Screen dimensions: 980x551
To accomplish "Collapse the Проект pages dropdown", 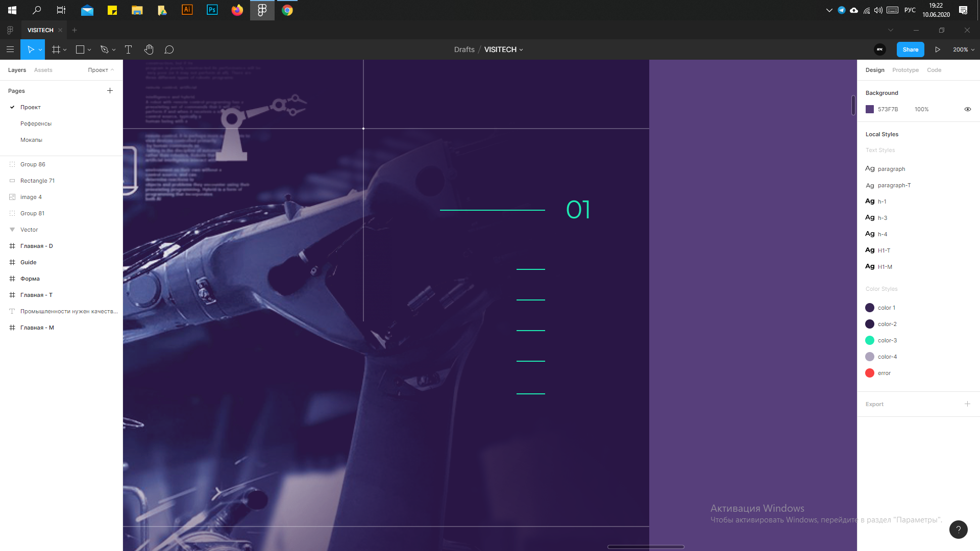I will click(x=101, y=70).
